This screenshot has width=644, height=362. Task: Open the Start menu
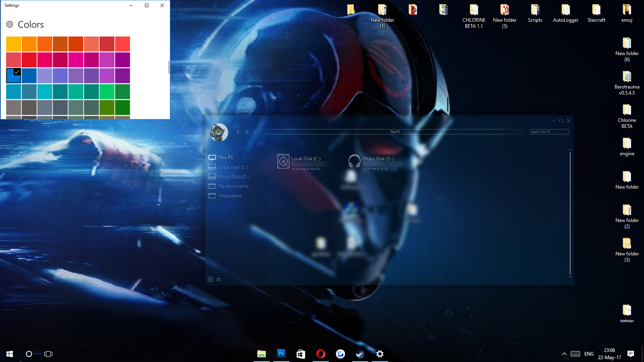click(10, 354)
